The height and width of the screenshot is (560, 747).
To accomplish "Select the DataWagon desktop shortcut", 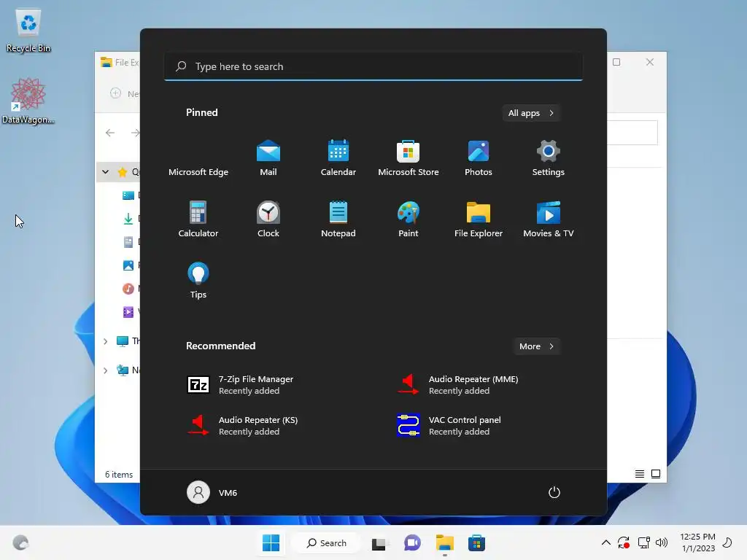I will point(28,101).
